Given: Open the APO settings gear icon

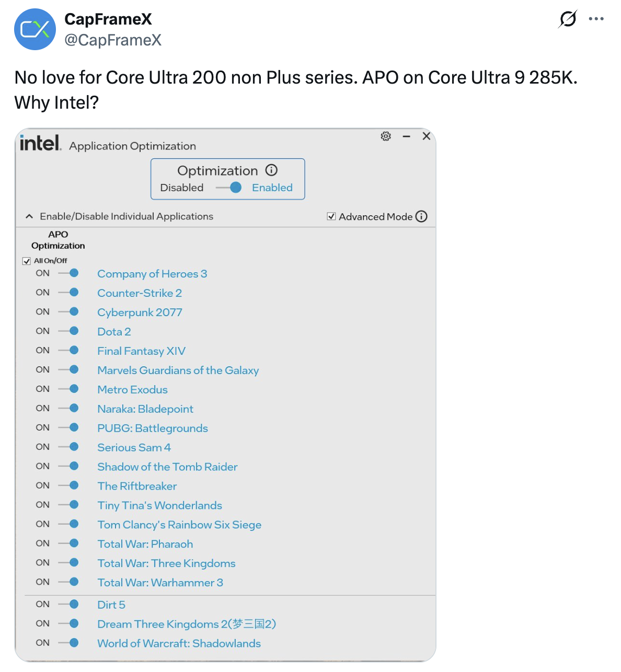Looking at the screenshot, I should 386,136.
